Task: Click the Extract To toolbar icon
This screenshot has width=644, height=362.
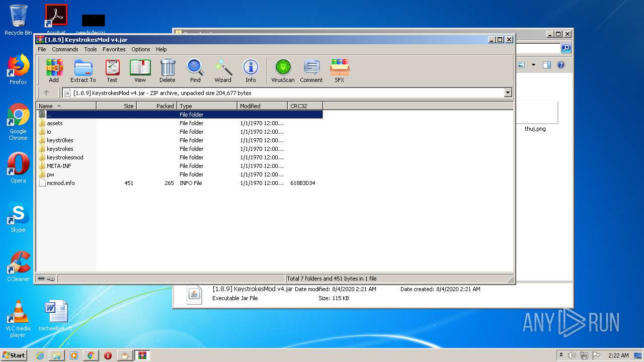Action: click(x=83, y=71)
